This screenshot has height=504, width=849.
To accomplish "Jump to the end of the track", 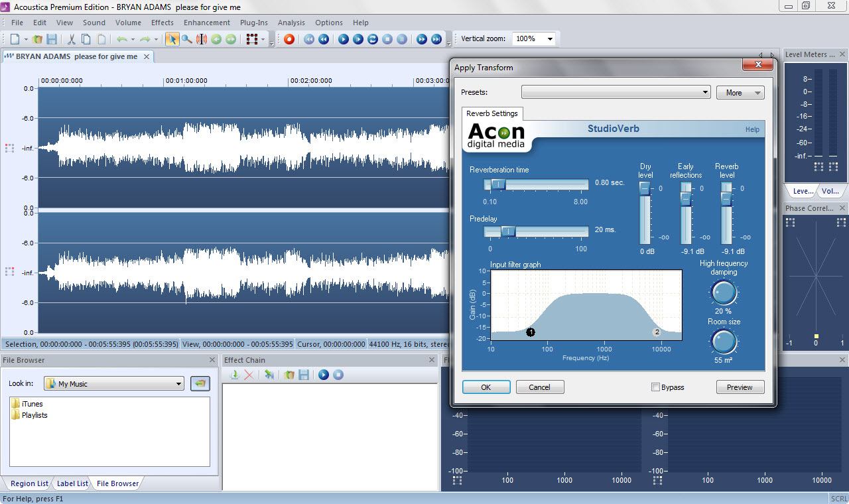I will [x=436, y=39].
